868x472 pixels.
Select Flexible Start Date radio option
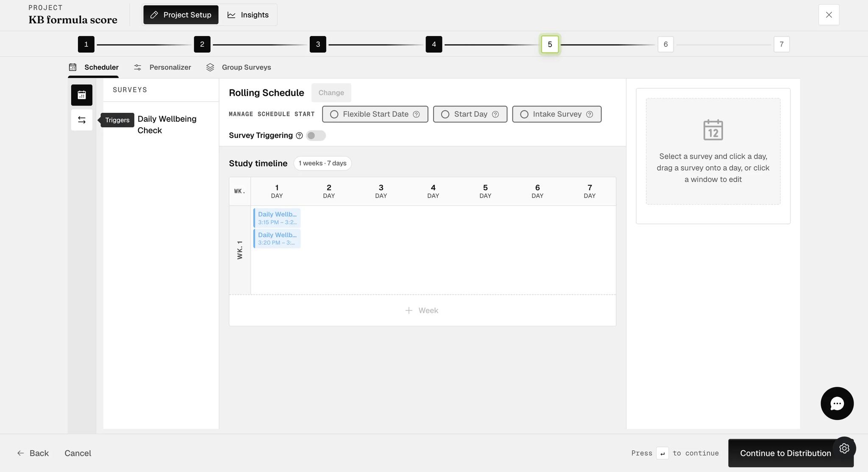click(375, 114)
